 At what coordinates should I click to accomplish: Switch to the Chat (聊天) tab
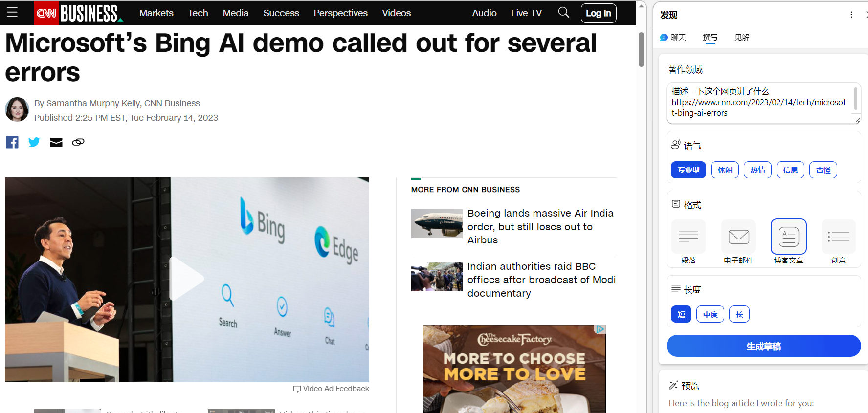673,38
